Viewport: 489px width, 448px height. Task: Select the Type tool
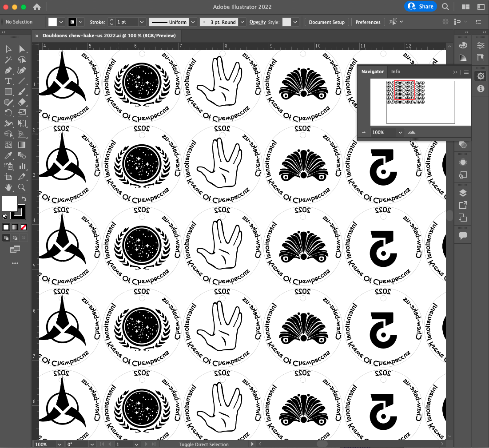[x=8, y=81]
